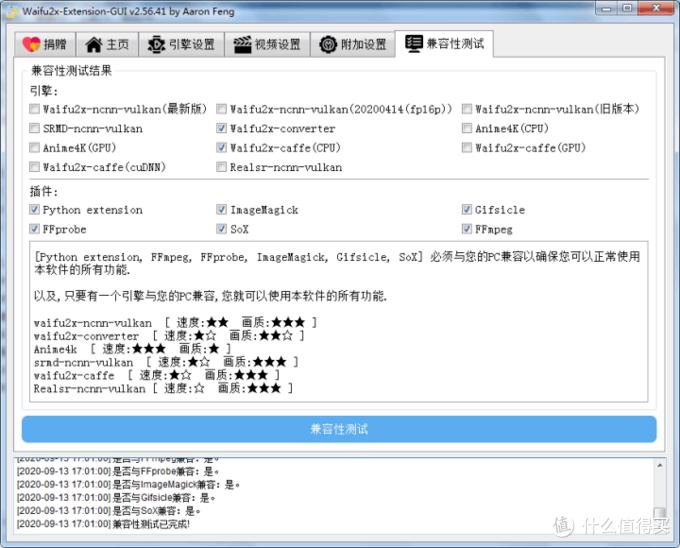680x548 pixels.
Task: Open the 引擎设置 tab
Action: tap(181, 44)
